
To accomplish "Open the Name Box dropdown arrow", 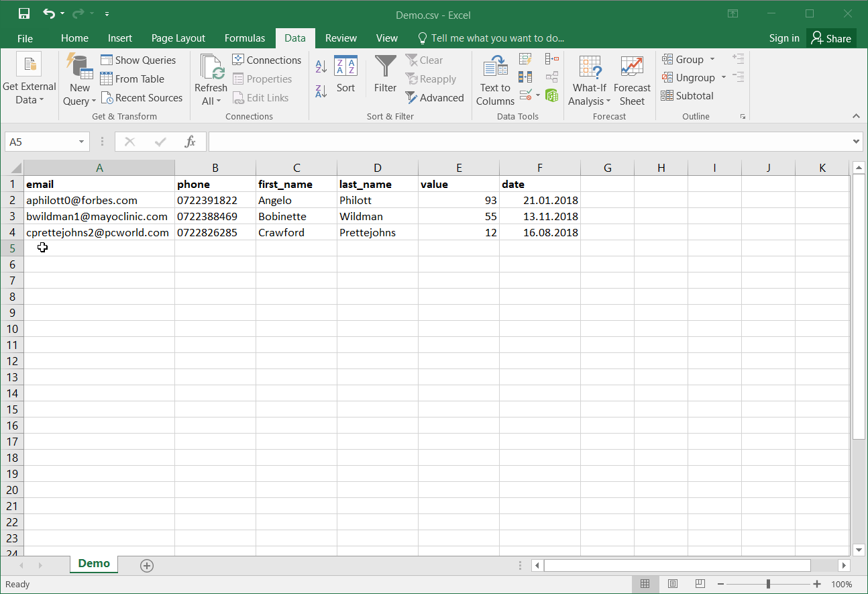I will coord(82,142).
